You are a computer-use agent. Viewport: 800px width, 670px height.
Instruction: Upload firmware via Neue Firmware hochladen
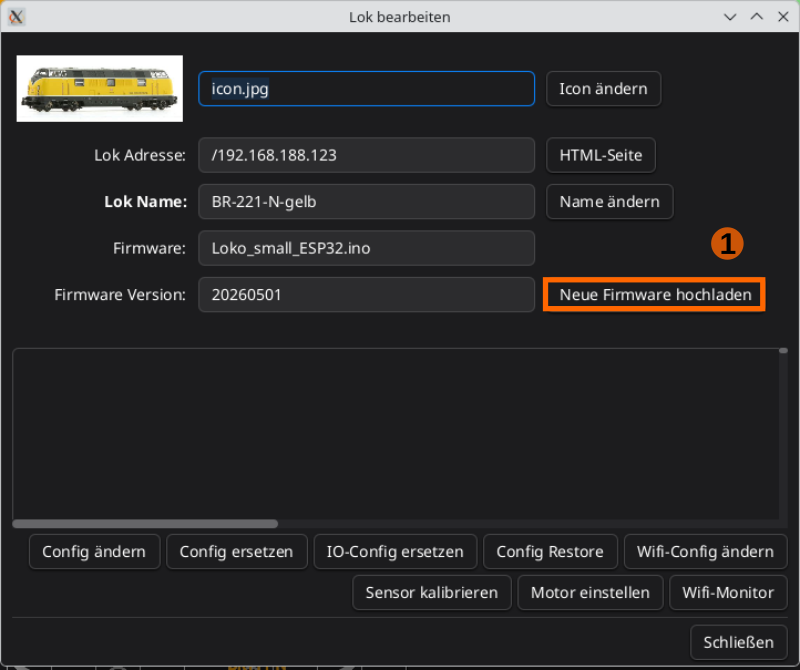tap(655, 294)
